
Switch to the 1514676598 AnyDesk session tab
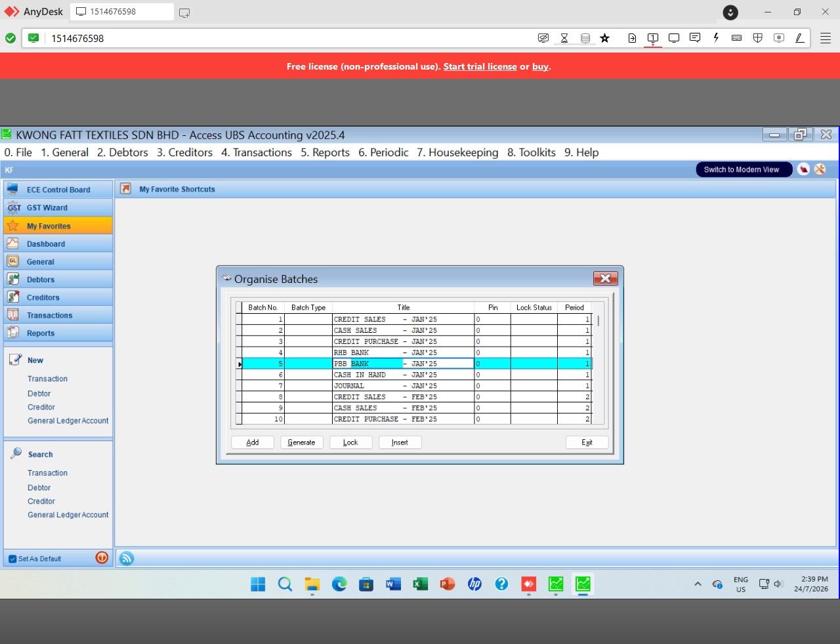(x=121, y=12)
